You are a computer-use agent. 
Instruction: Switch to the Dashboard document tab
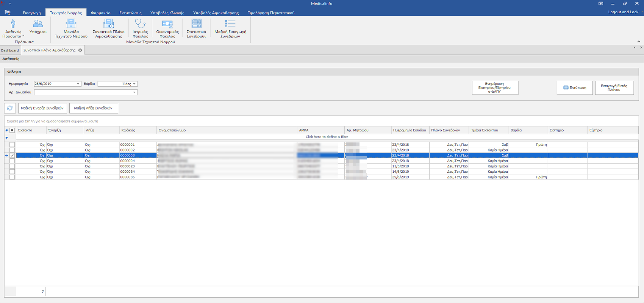point(10,50)
